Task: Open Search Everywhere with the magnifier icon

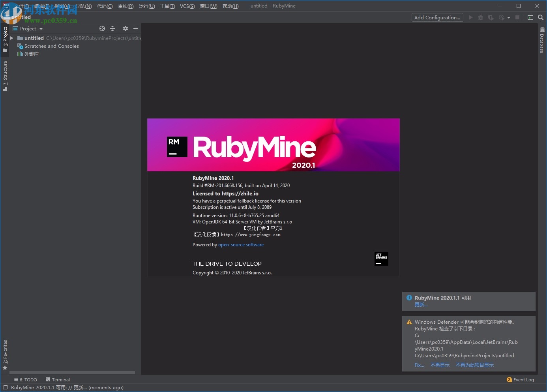Action: 541,17
